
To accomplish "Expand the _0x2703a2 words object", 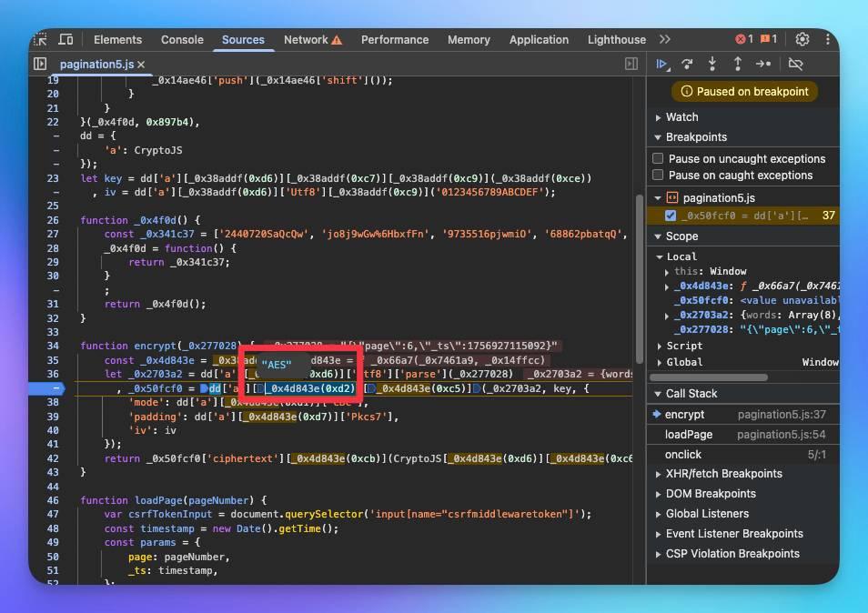I will 667,316.
